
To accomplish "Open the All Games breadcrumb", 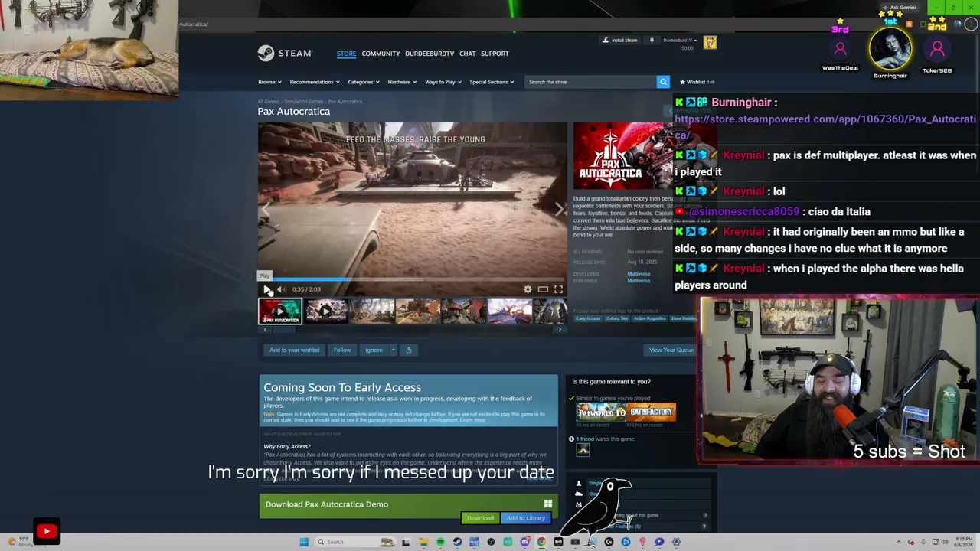I will coord(268,102).
